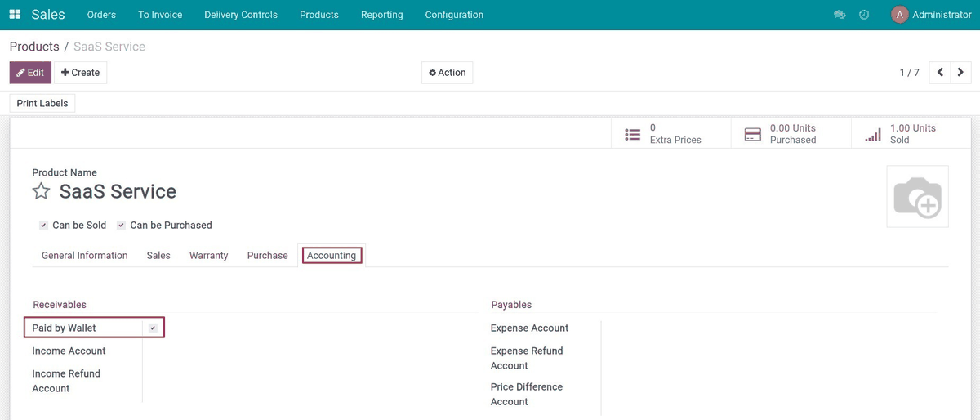Open the Products menu in navbar

pyautogui.click(x=319, y=15)
